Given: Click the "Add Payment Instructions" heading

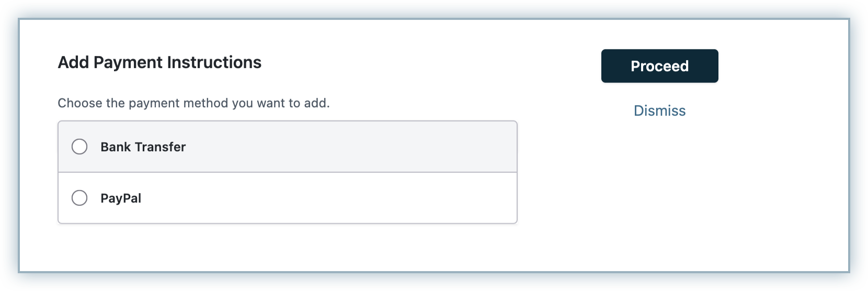Looking at the screenshot, I should tap(159, 62).
